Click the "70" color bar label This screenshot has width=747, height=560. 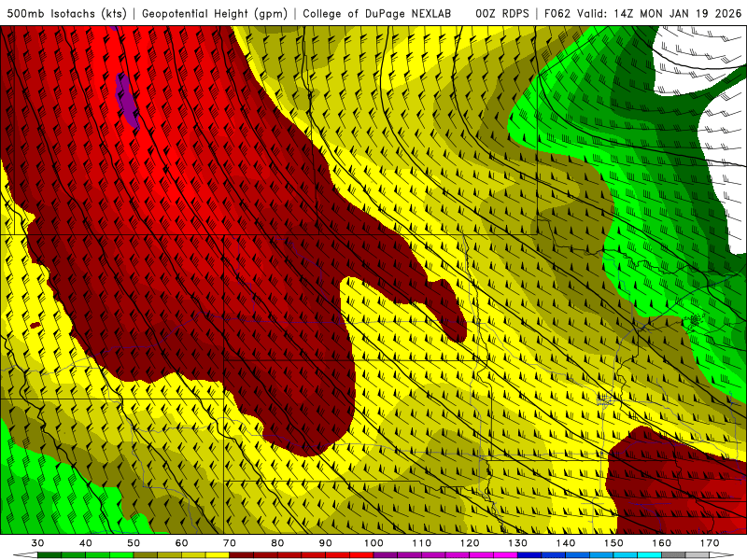(x=230, y=543)
